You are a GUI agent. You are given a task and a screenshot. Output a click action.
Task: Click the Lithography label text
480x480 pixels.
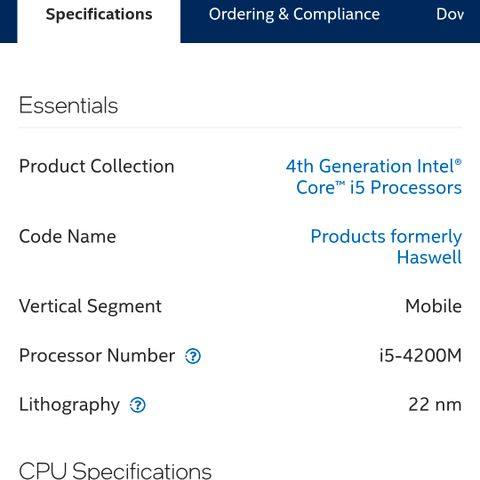[x=69, y=405]
